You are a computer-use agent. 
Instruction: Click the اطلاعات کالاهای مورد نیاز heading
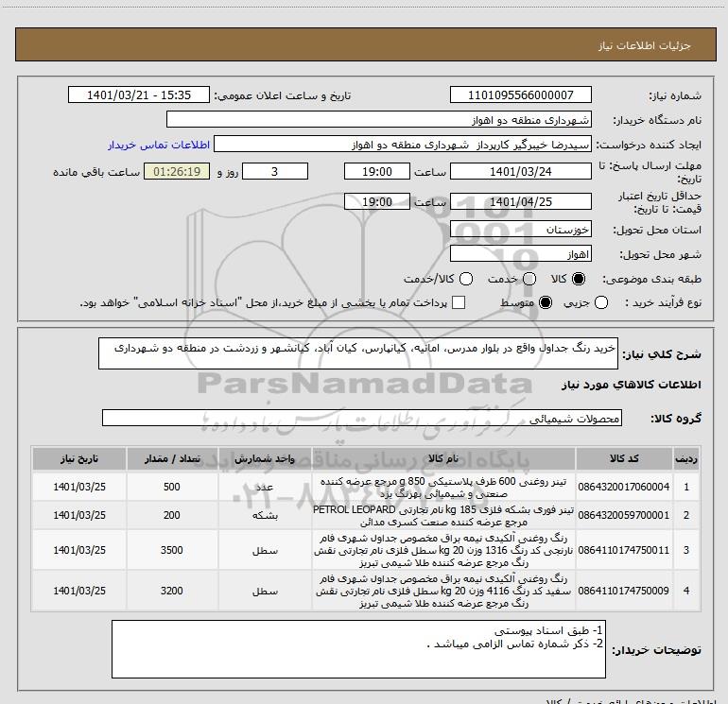coord(631,385)
